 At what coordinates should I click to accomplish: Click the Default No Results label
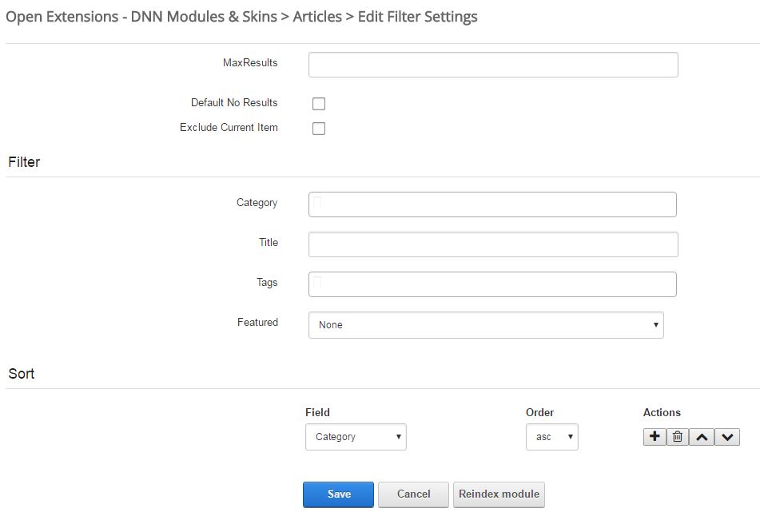[234, 103]
